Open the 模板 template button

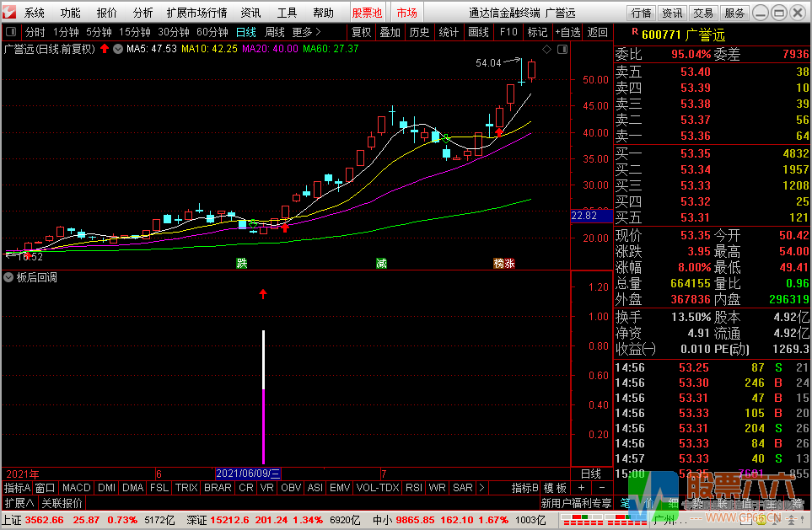coord(555,488)
